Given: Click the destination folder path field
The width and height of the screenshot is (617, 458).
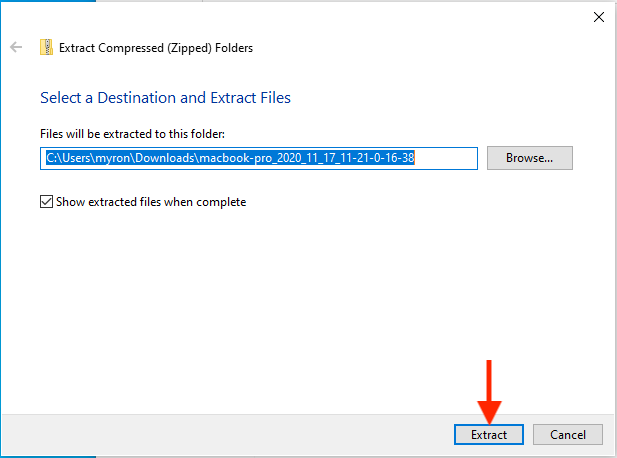Looking at the screenshot, I should point(259,159).
